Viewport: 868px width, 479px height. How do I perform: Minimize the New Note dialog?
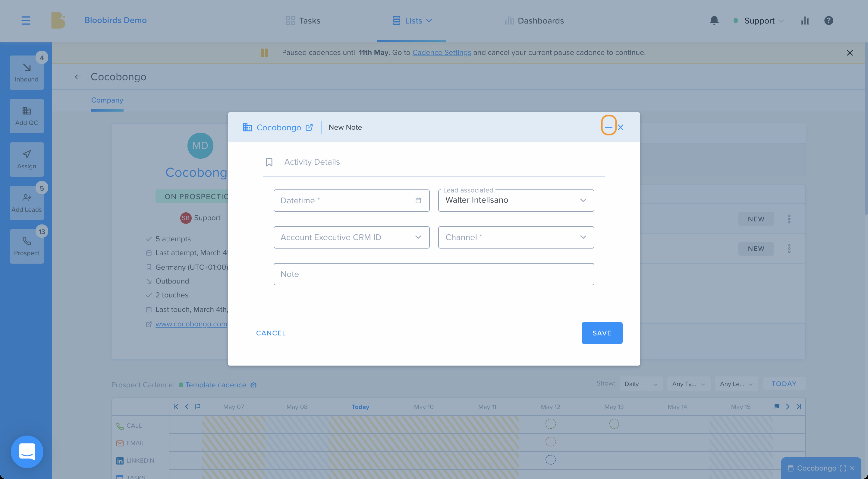pyautogui.click(x=609, y=127)
